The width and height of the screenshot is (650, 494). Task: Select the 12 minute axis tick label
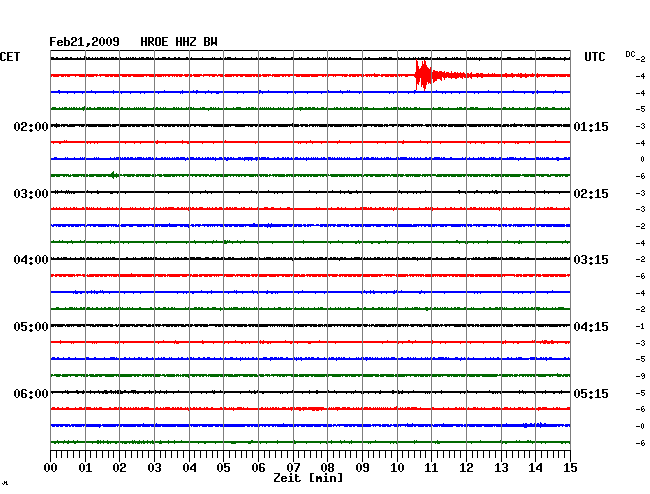click(x=466, y=468)
